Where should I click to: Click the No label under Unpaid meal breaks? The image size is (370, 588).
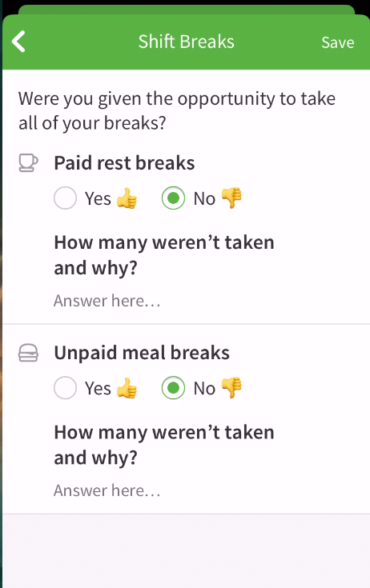[x=204, y=388]
